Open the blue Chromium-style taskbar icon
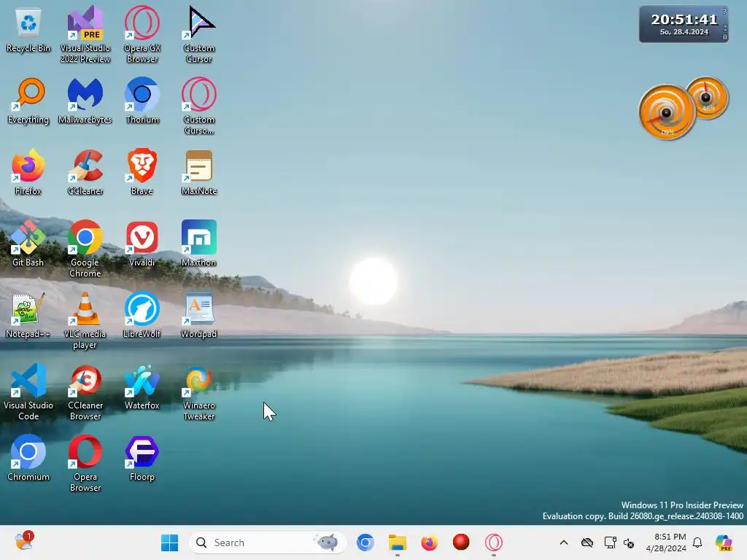This screenshot has width=747, height=560. tap(365, 542)
